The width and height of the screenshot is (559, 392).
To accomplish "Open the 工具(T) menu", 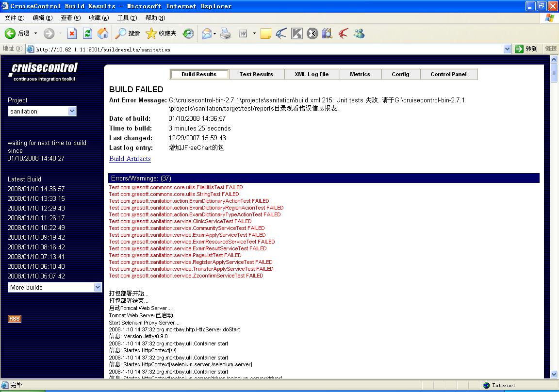I will point(127,18).
